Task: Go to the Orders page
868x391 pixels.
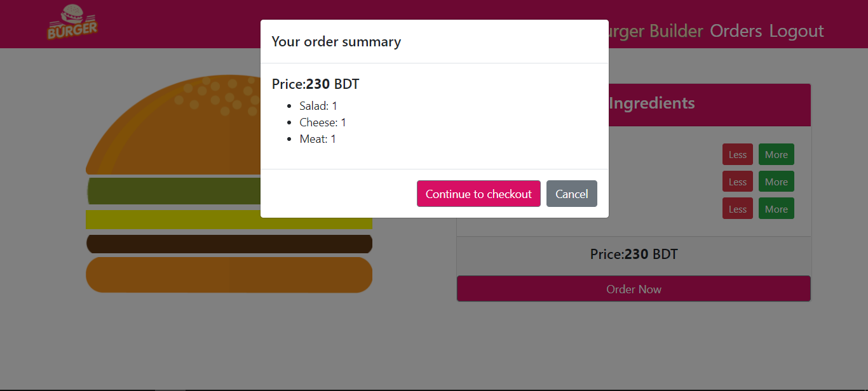Action: tap(736, 31)
